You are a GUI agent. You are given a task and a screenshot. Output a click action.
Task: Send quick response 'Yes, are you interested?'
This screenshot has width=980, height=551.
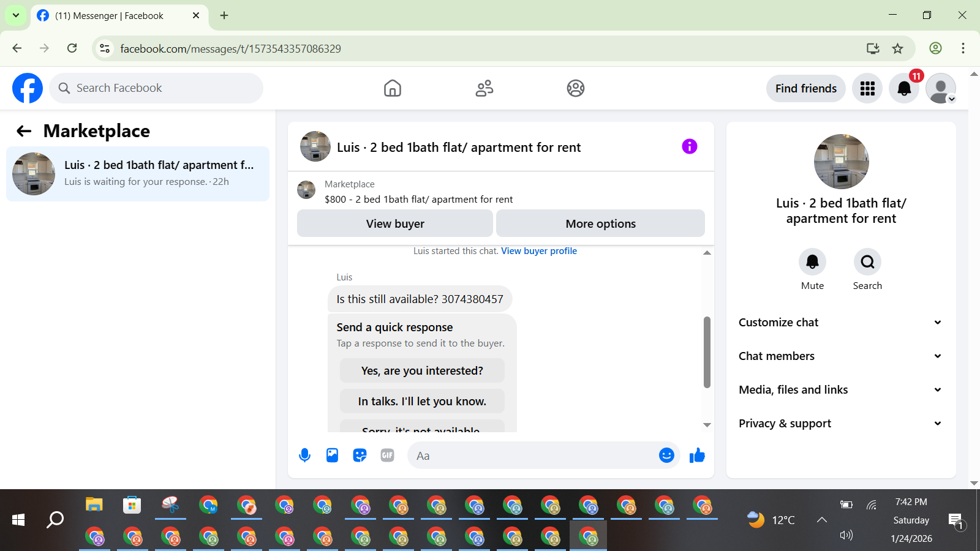click(x=422, y=371)
